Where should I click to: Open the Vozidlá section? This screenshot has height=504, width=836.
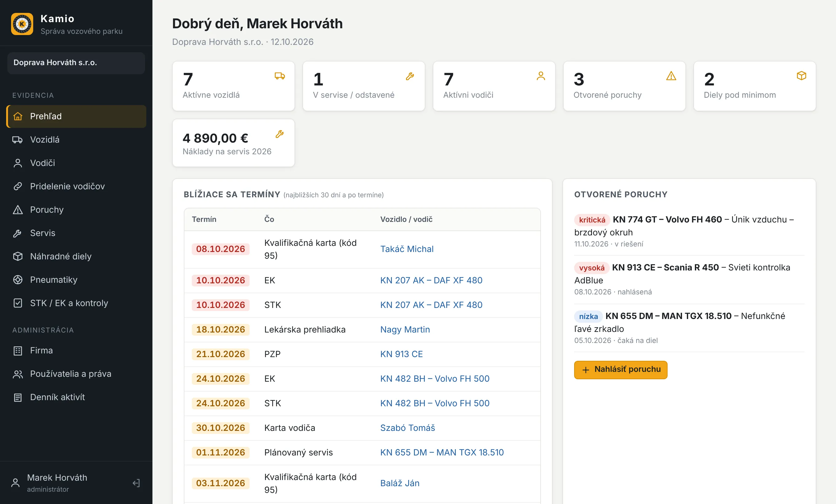point(76,140)
